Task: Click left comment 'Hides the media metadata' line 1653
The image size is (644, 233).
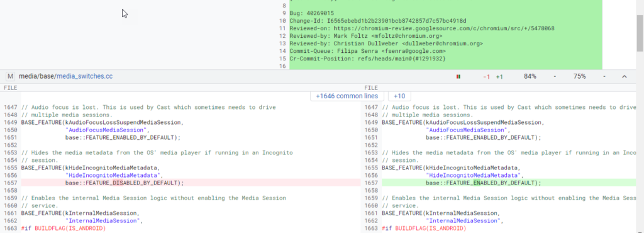Action: pyautogui.click(x=157, y=152)
